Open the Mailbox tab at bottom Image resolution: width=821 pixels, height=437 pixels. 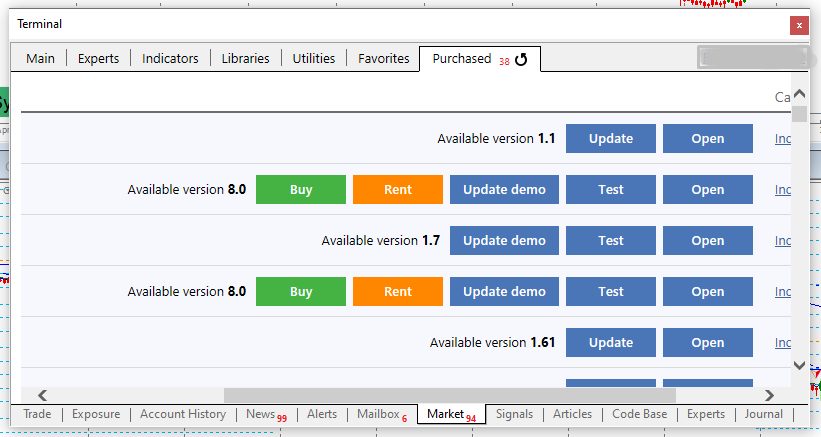(x=379, y=414)
